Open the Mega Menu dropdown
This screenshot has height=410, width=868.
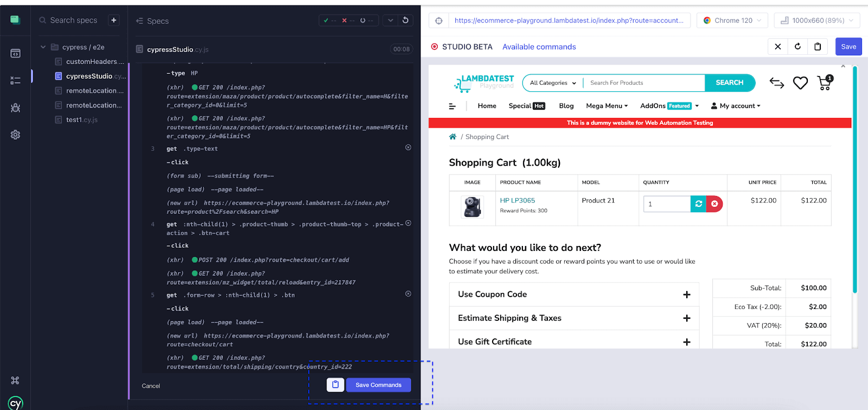pyautogui.click(x=607, y=106)
